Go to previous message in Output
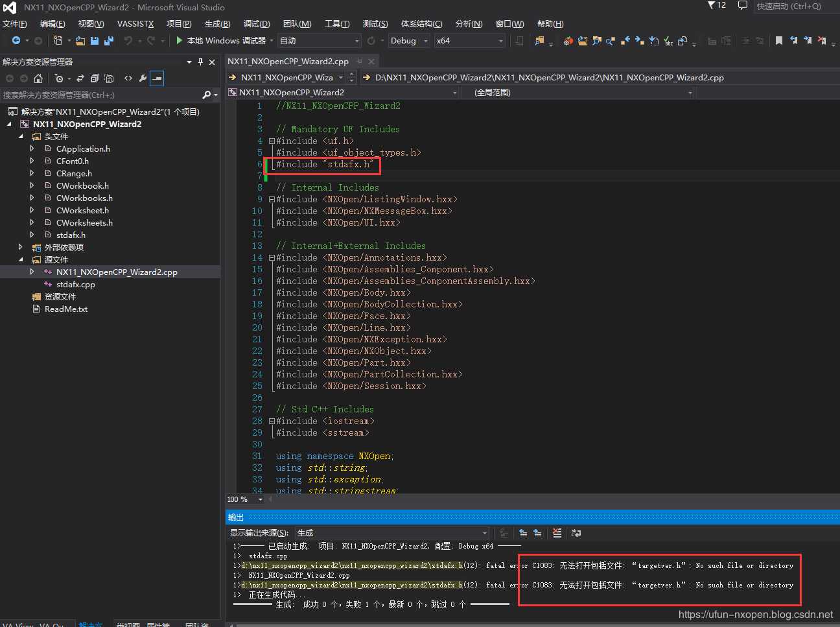The height and width of the screenshot is (627, 840). pos(523,533)
